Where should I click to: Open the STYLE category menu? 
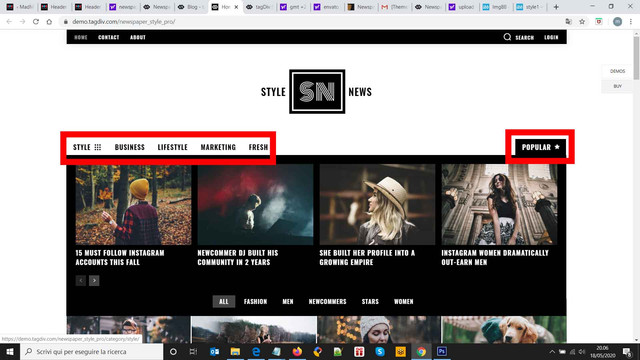coord(82,147)
